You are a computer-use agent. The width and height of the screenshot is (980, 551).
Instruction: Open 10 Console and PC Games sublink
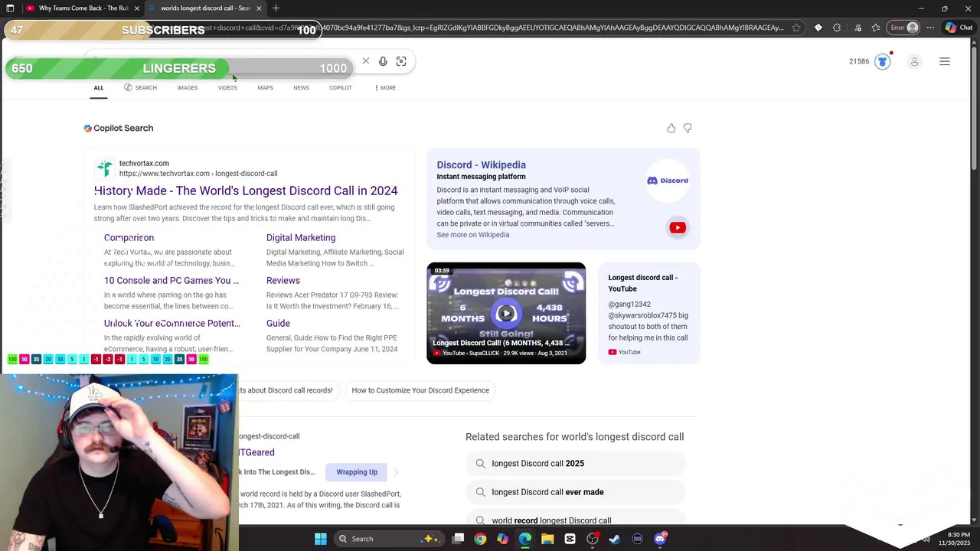(171, 281)
